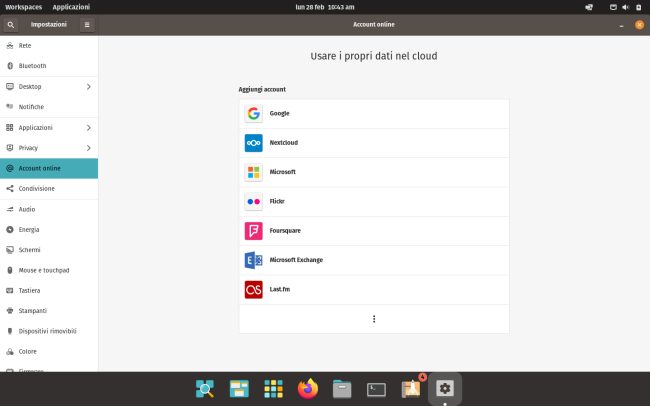
Task: Click the Flickr logo icon
Action: (x=253, y=202)
